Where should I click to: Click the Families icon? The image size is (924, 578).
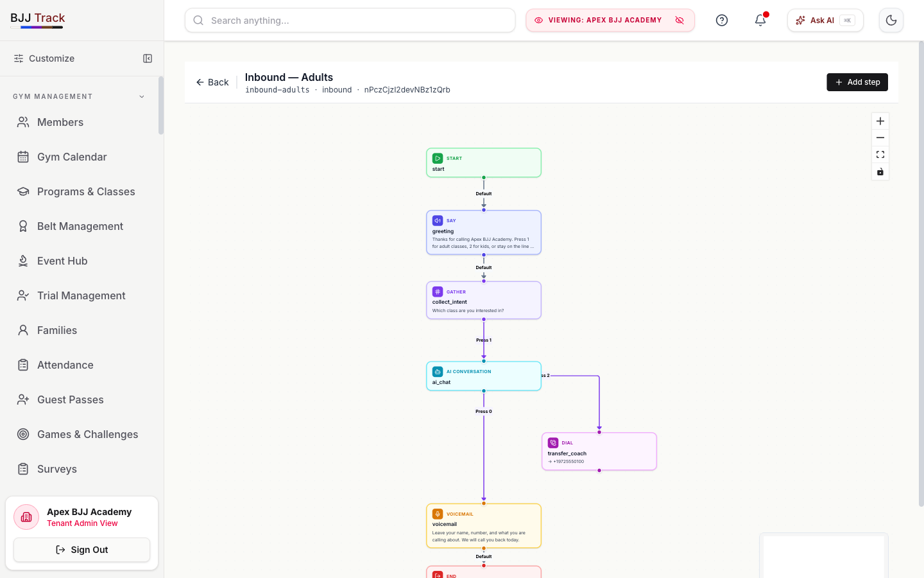point(23,330)
